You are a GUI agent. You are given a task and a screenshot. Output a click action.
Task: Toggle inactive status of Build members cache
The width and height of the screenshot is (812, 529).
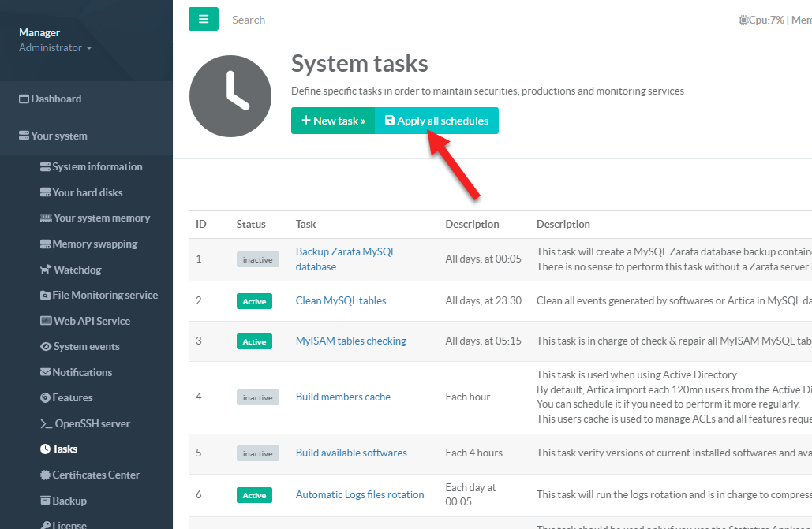click(257, 397)
